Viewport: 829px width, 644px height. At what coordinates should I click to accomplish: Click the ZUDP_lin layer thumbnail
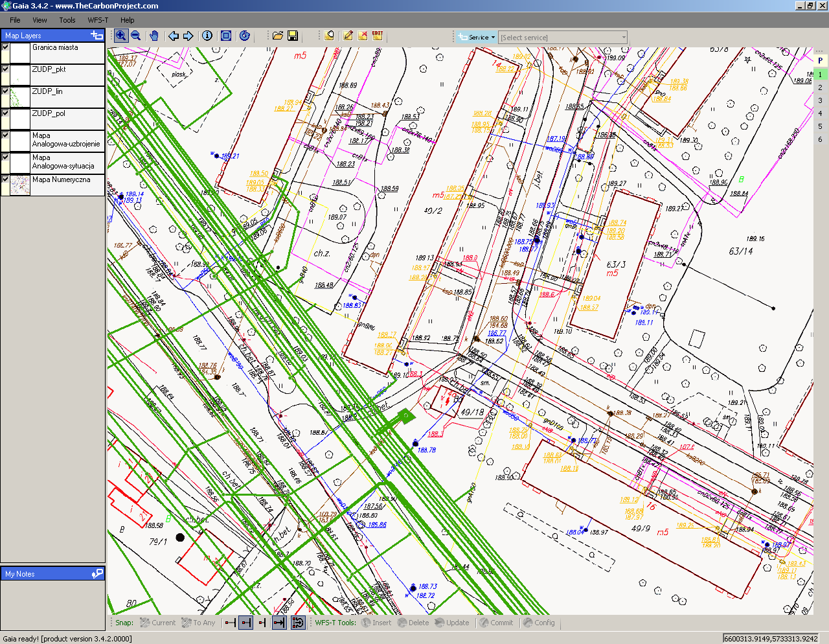coord(20,97)
